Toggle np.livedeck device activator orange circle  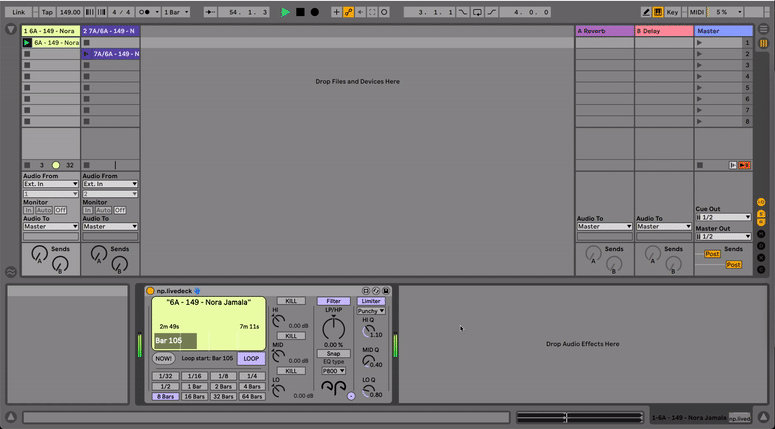(150, 291)
